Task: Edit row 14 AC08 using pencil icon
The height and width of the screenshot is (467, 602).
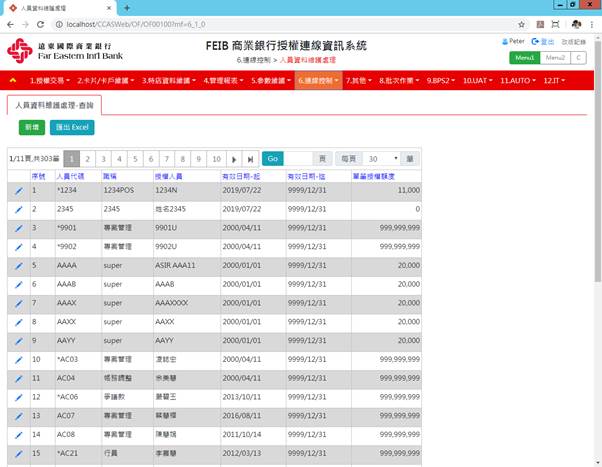Action: click(x=18, y=436)
